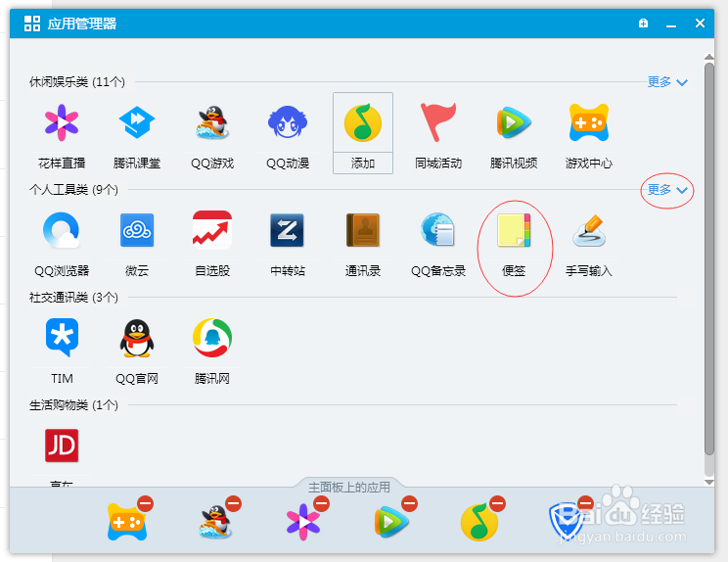Screen dimensions: 728x562
Task: Click the 生活购物类 (1个) category header
Action: click(x=73, y=405)
